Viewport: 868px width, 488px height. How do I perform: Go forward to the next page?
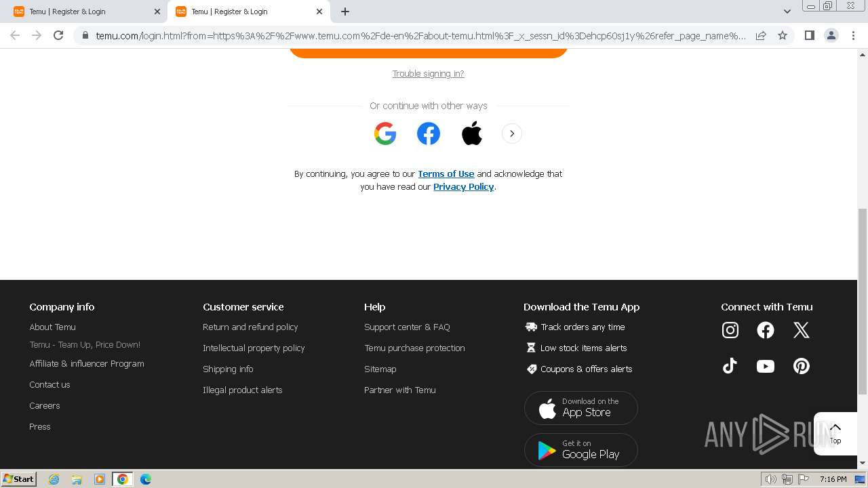[x=37, y=35]
